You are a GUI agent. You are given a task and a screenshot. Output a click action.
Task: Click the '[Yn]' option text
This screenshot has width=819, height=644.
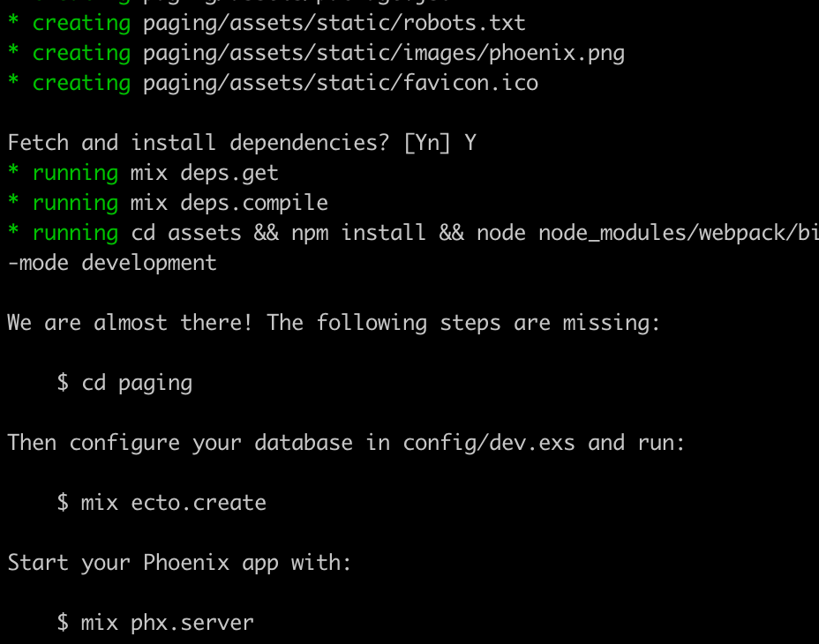coord(427,143)
